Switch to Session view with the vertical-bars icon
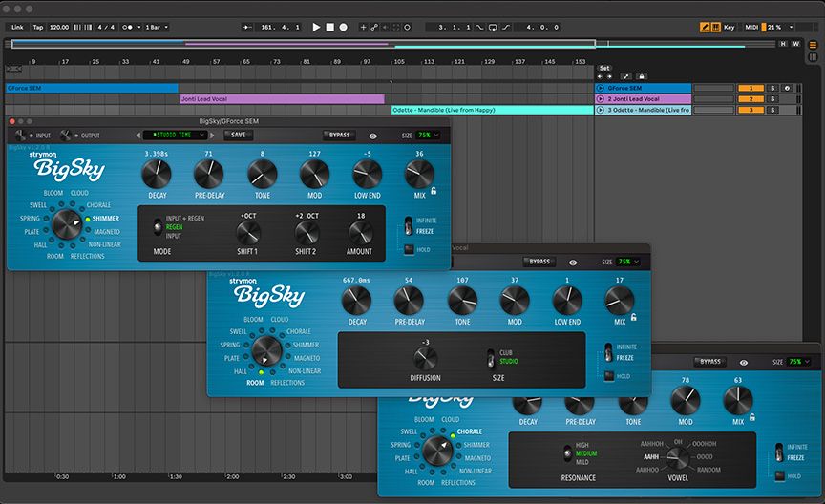825x504 pixels. tap(813, 56)
